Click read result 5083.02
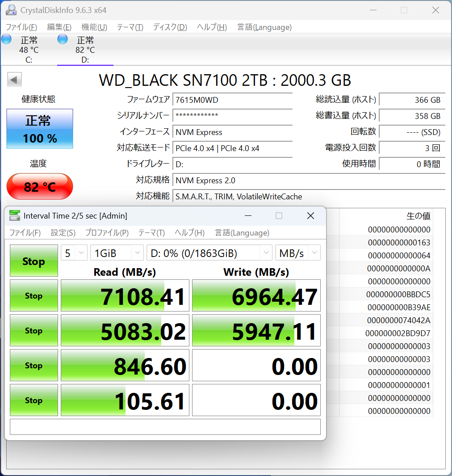 pos(125,331)
